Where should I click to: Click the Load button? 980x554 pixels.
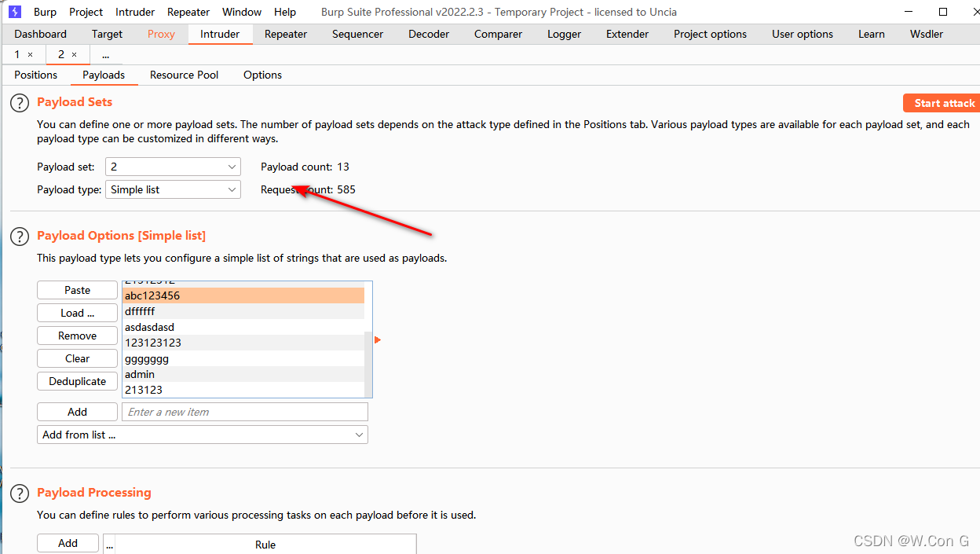coord(77,313)
